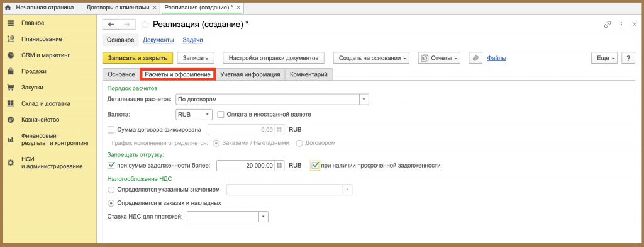Open the Задачи link
The image size is (644, 247).
click(192, 40)
